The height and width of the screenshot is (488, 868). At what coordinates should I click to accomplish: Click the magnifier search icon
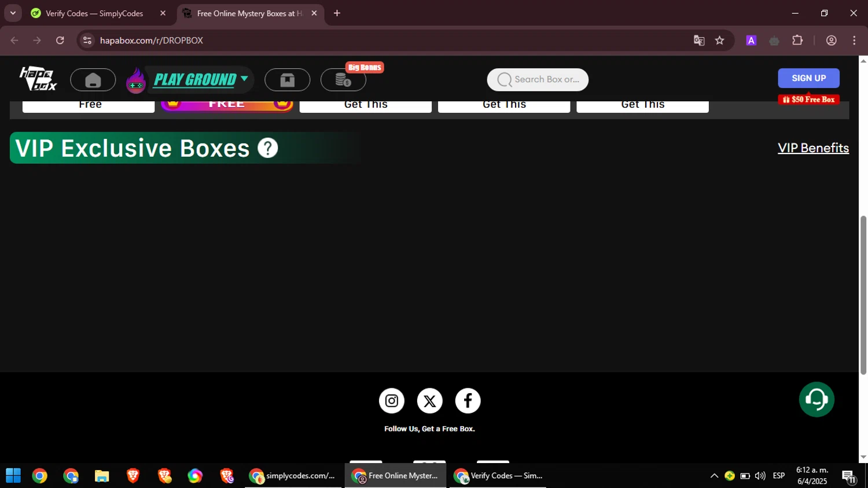(x=505, y=80)
